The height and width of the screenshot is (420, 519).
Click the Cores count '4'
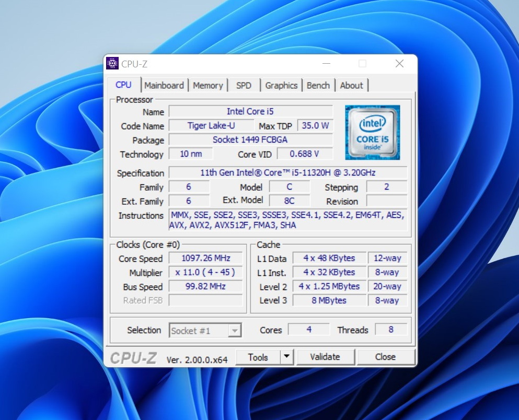tap(309, 330)
